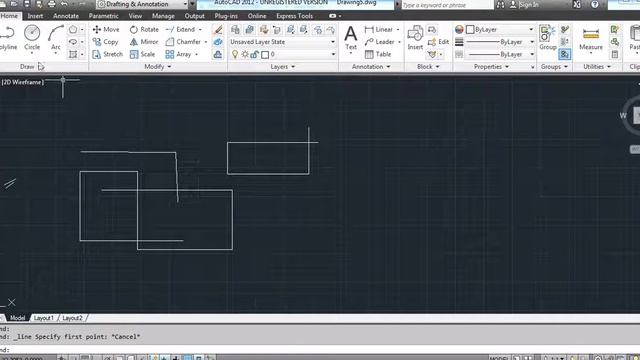Click in the keyword search field
Viewport: 640px width, 360px height.
coord(447,5)
